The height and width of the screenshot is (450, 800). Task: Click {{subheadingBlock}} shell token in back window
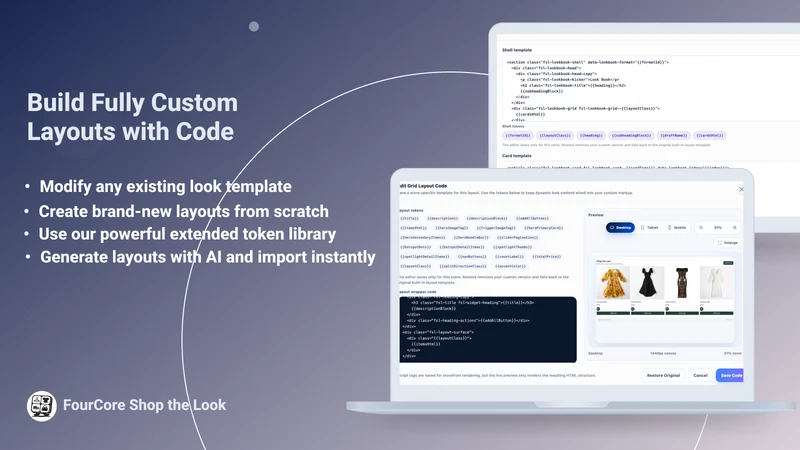tap(631, 136)
